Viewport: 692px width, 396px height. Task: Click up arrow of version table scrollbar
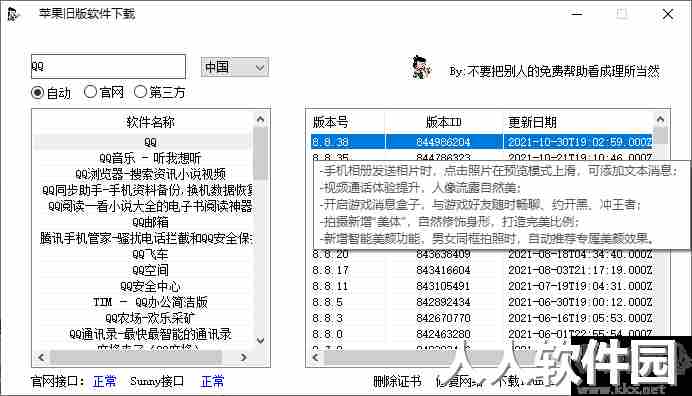coord(660,119)
